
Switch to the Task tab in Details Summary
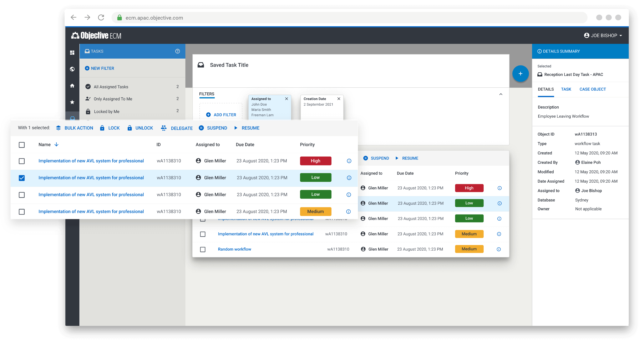566,89
